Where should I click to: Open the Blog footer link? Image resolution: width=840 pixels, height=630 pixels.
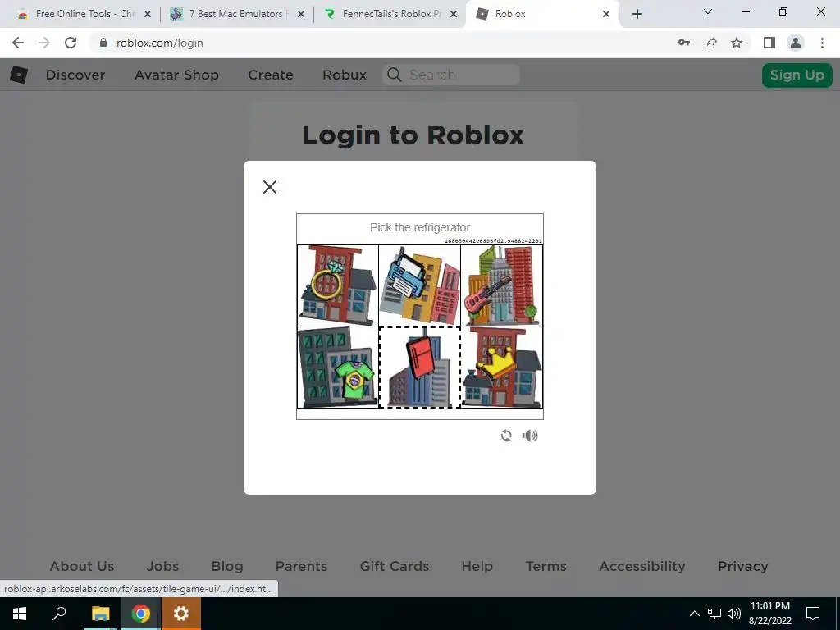point(227,566)
